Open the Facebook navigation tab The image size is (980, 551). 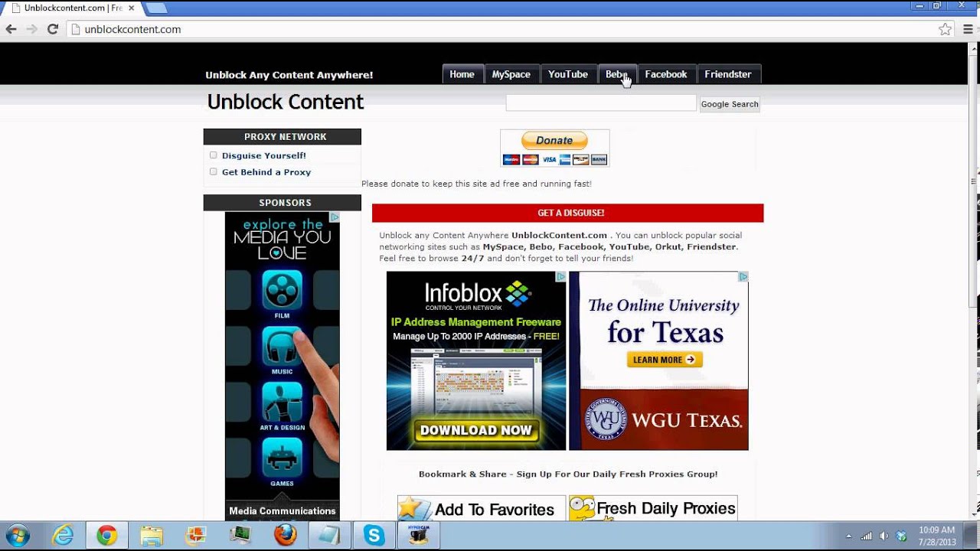pyautogui.click(x=666, y=74)
